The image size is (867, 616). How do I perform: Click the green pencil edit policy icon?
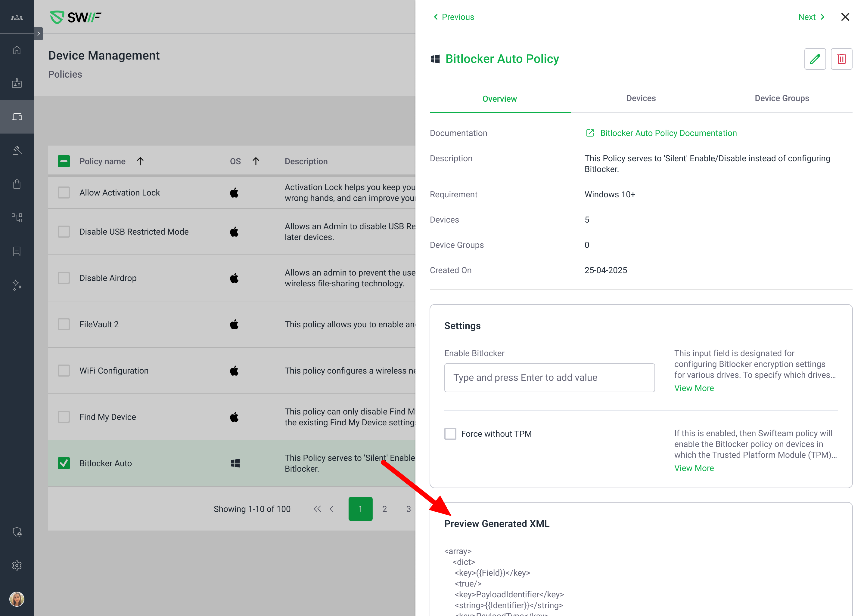tap(815, 59)
